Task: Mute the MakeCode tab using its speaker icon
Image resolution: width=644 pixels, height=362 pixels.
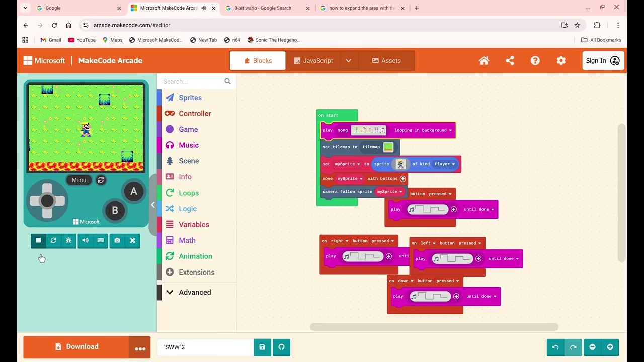Action: point(204,8)
